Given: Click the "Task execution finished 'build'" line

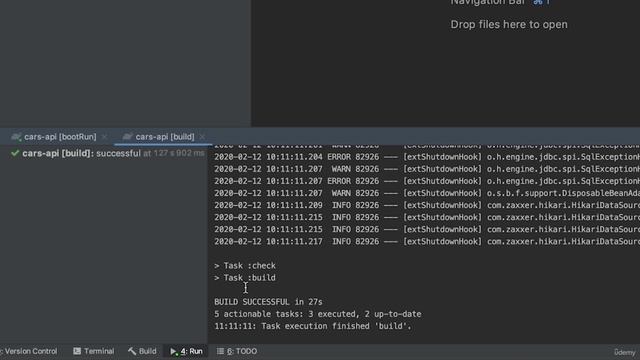Looking at the screenshot, I should pos(313,326).
